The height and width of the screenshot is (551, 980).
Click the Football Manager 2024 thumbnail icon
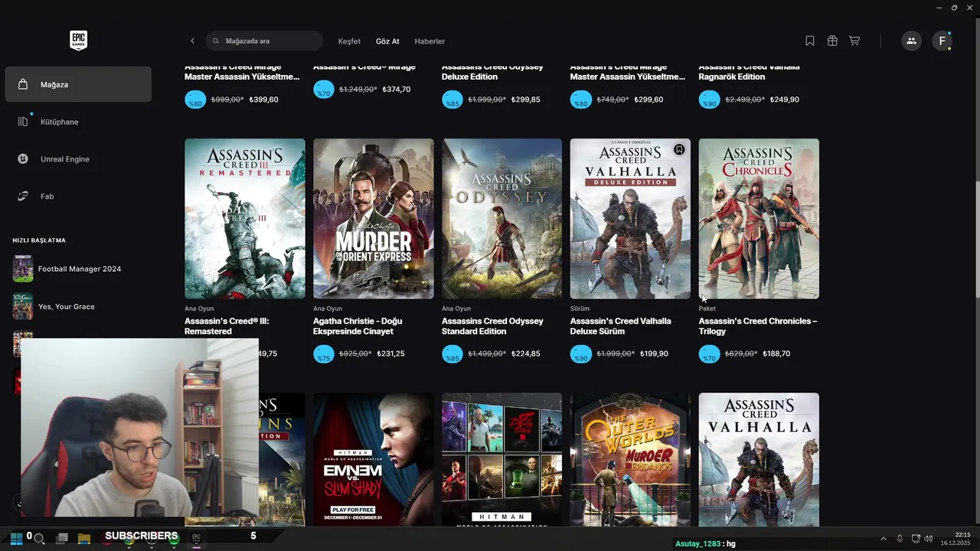[23, 269]
